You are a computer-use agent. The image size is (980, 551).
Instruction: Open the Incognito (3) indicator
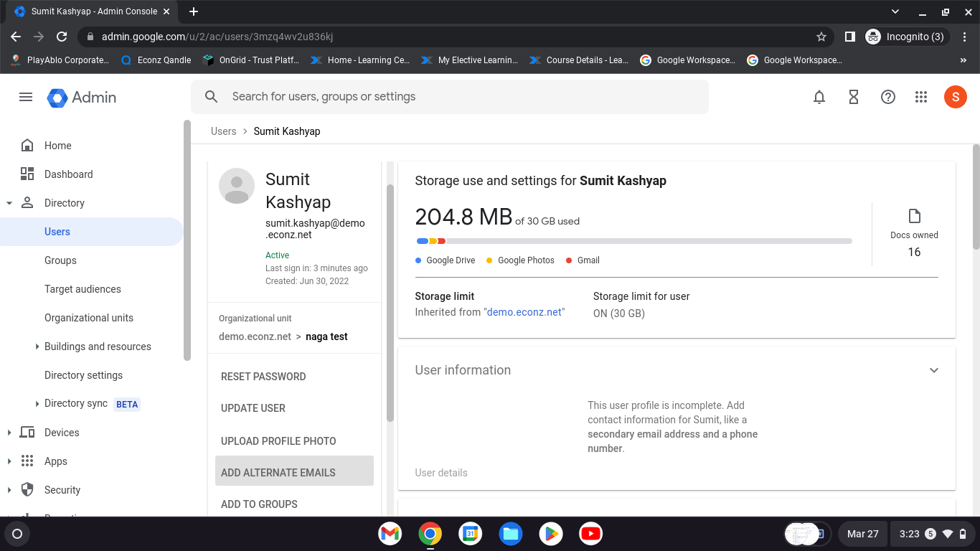[x=908, y=37]
